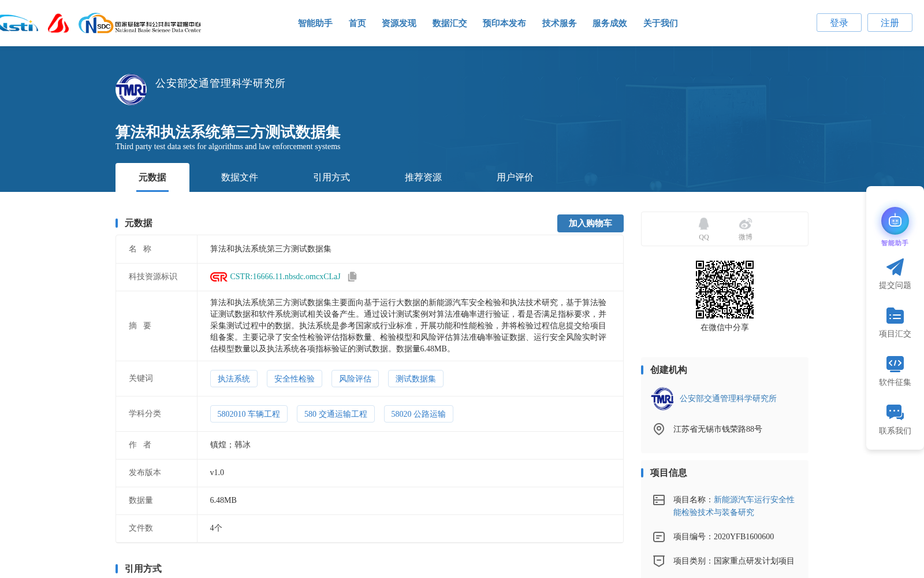Screen dimensions: 924x578
Task: Click subject tag 580 交通运输工程
Action: 336,414
